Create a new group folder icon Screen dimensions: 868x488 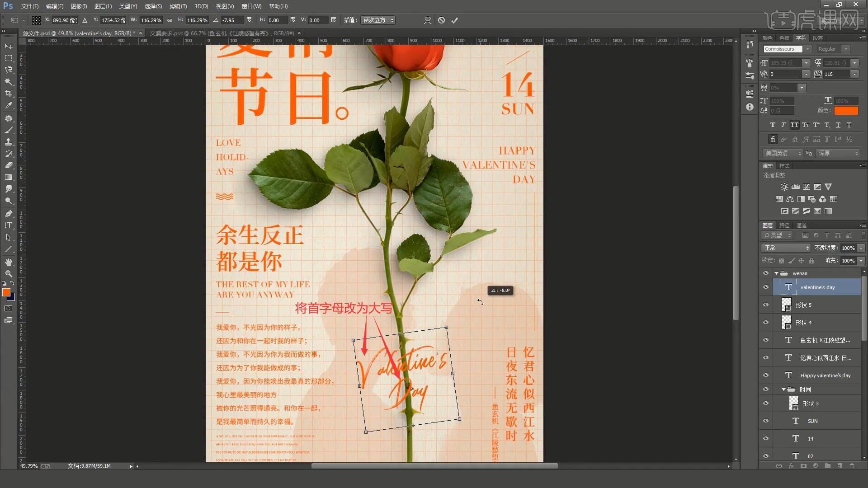coord(827,466)
